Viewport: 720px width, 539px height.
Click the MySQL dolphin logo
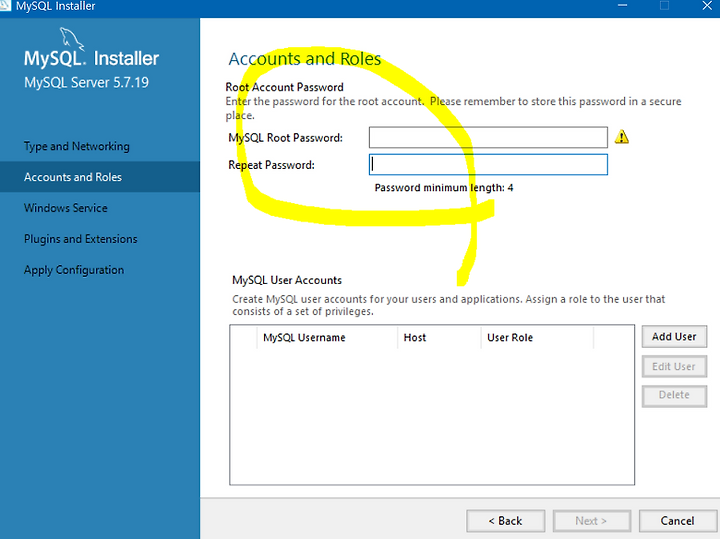[x=72, y=39]
